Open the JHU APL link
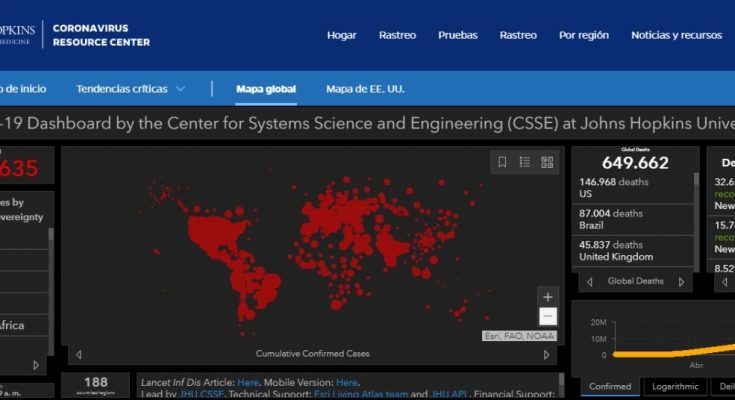This screenshot has width=735, height=400. pyautogui.click(x=450, y=394)
